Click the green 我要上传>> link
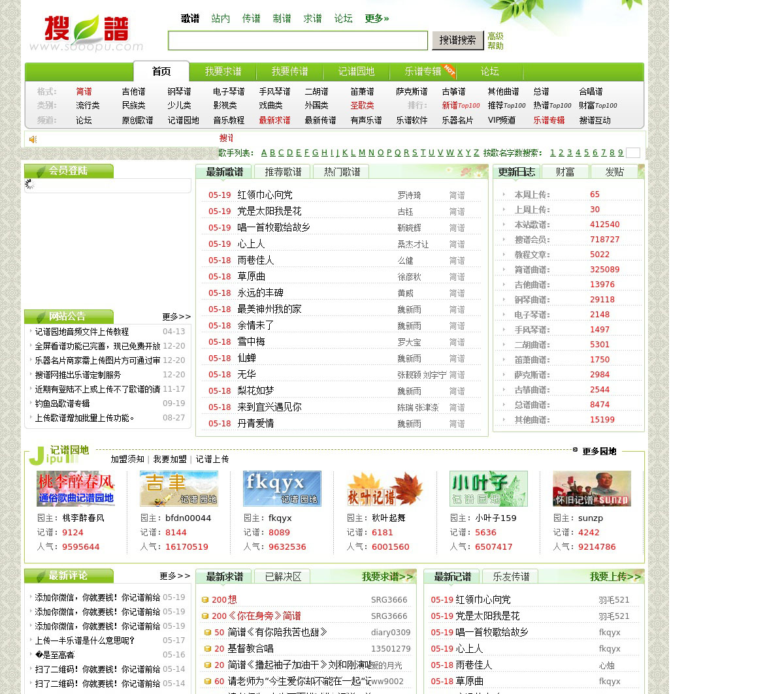The image size is (784, 694). (x=615, y=576)
